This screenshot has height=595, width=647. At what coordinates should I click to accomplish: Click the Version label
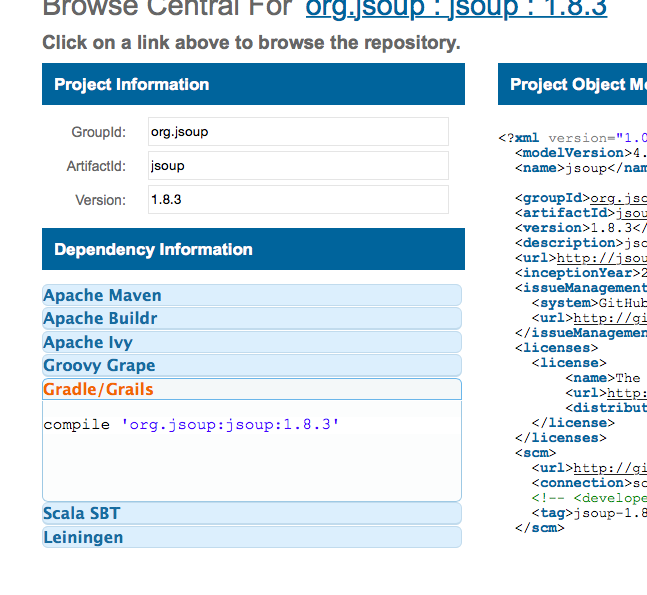pos(100,200)
